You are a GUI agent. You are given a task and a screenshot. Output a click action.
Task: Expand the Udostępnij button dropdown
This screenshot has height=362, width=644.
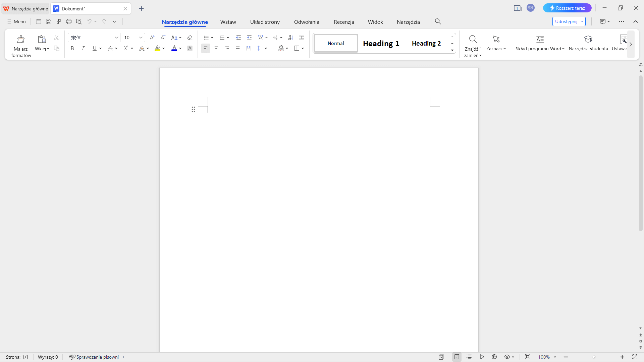click(582, 21)
